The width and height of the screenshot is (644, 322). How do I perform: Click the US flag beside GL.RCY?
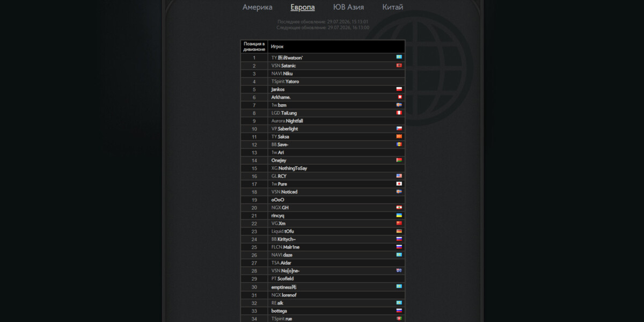399,176
